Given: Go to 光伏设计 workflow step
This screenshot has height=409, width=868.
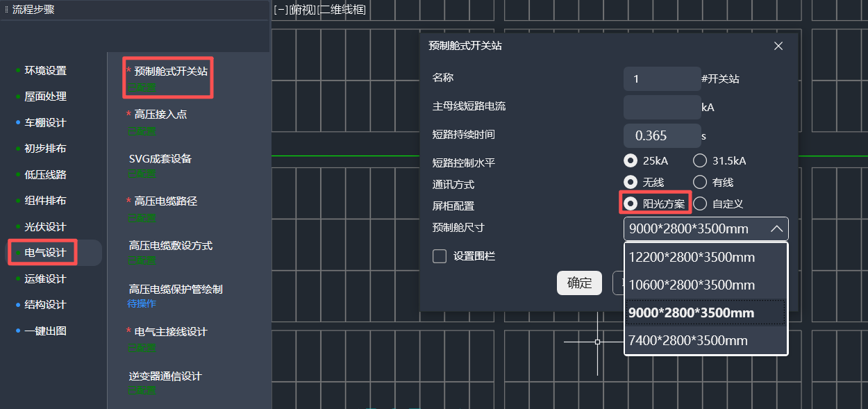Looking at the screenshot, I should pos(46,227).
